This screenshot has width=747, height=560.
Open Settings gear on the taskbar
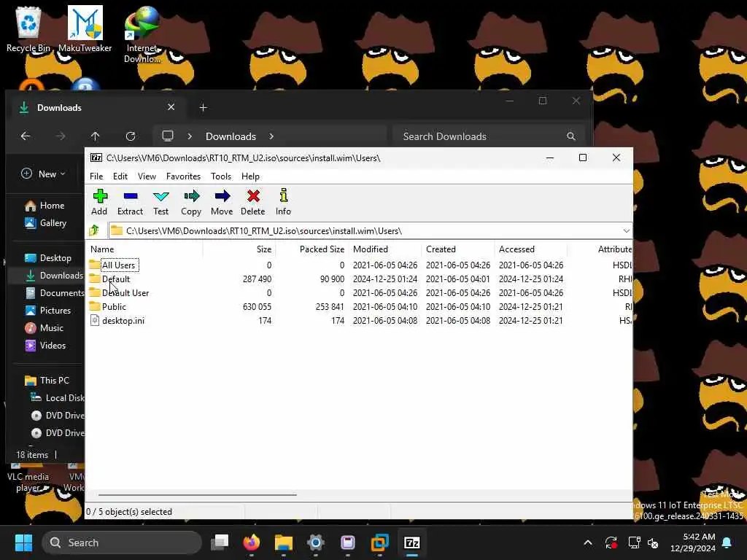(x=315, y=542)
